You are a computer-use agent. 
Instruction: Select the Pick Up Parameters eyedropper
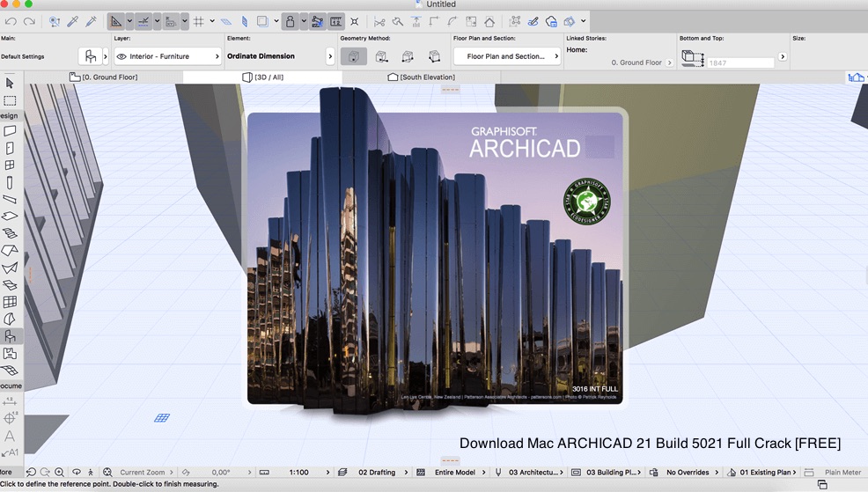pos(72,22)
